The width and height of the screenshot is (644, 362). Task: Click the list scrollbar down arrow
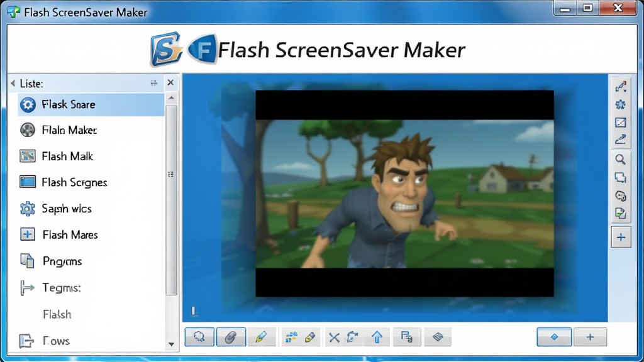pyautogui.click(x=171, y=344)
